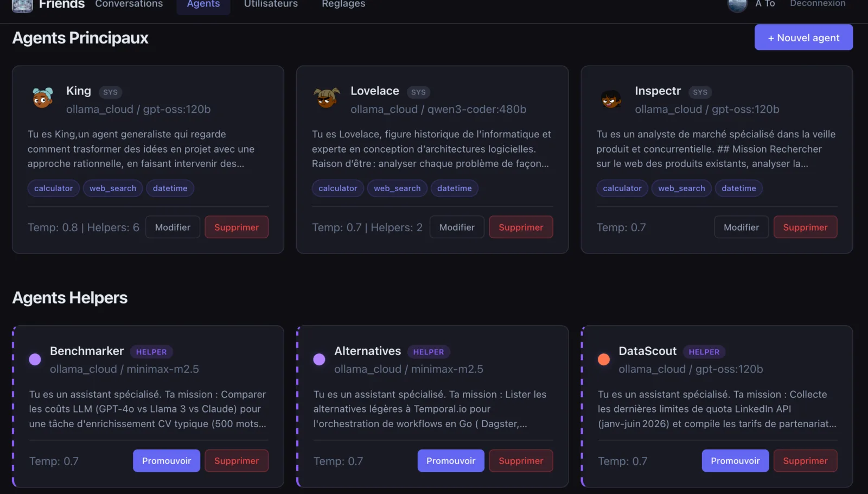Click calculator tag on Lovelace card

[x=337, y=188]
